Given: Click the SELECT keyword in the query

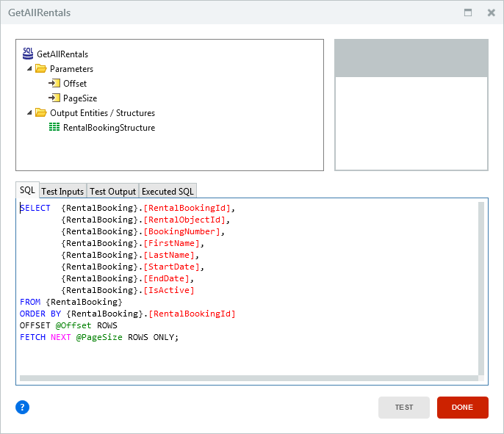Looking at the screenshot, I should pyautogui.click(x=35, y=208).
